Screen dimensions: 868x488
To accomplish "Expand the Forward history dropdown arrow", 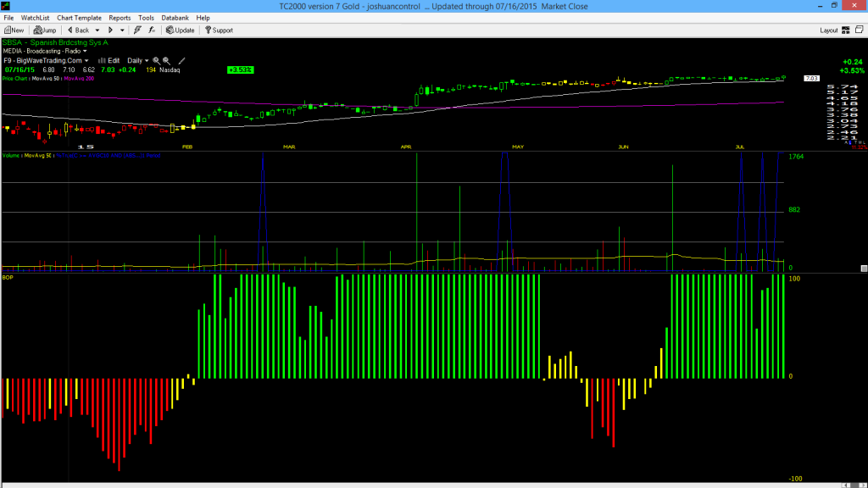I will [x=122, y=30].
